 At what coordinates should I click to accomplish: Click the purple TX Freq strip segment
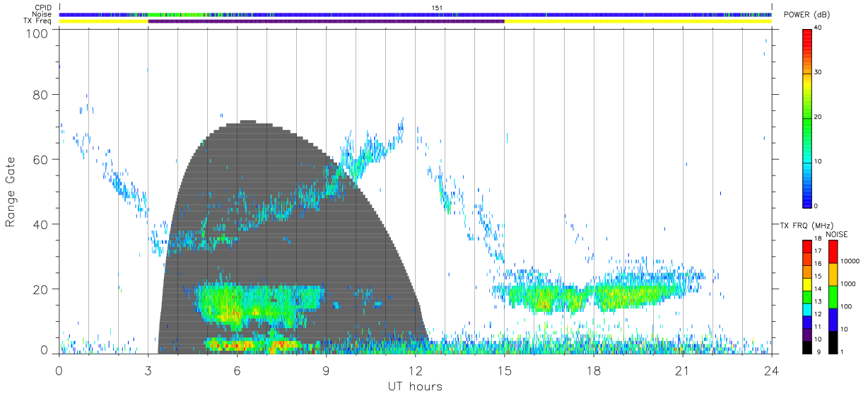[x=326, y=21]
